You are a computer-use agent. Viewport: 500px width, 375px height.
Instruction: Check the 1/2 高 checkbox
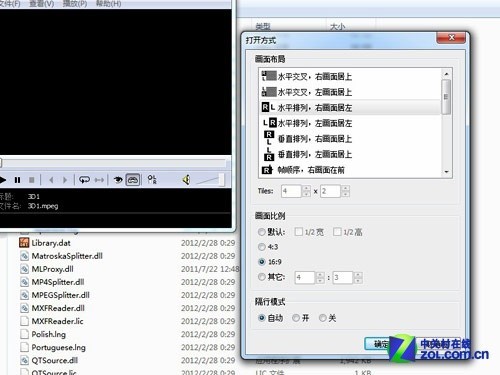(x=337, y=232)
